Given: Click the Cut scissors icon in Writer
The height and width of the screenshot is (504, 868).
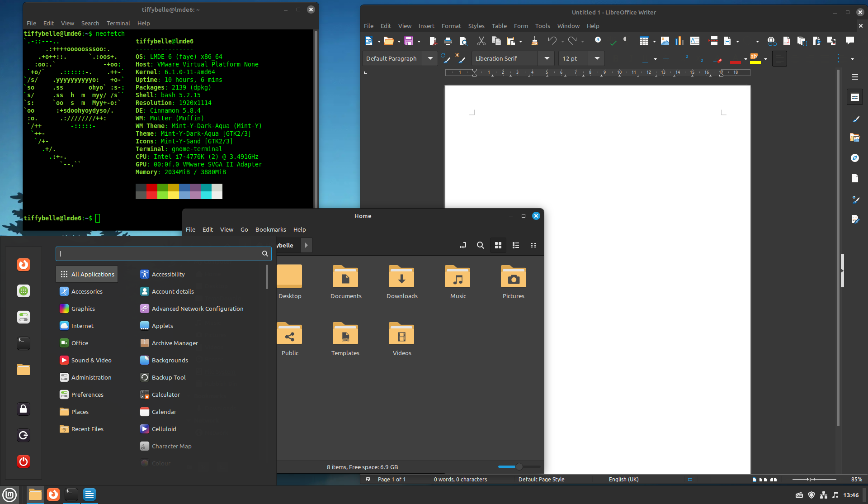Looking at the screenshot, I should pos(481,41).
